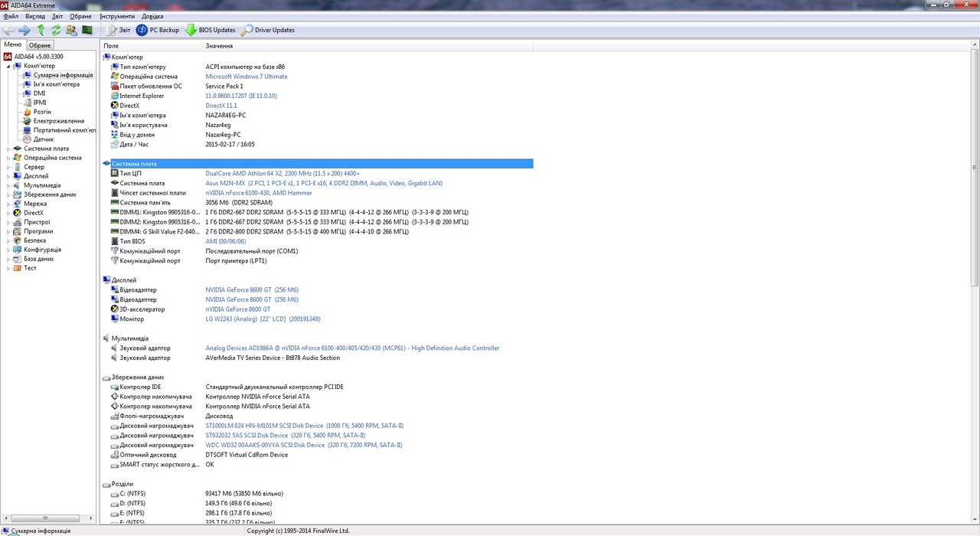Sort by the Значення column header
980x536 pixels.
pyautogui.click(x=219, y=46)
